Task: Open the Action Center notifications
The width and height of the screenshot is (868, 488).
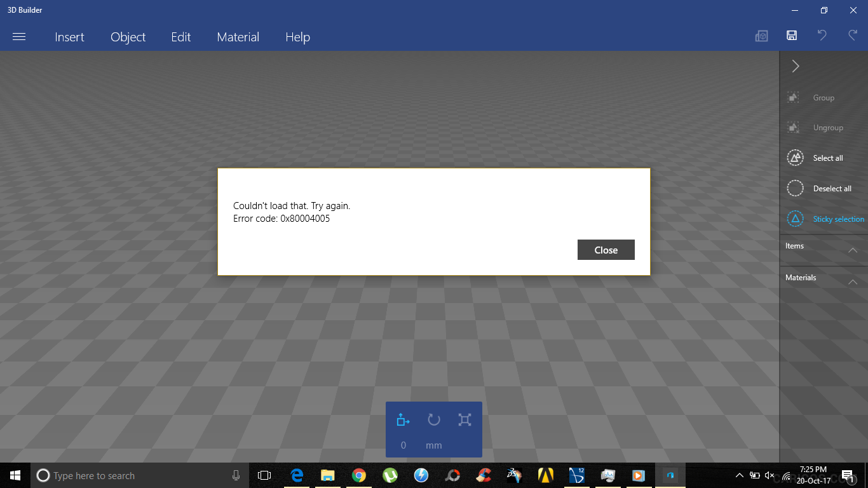Action: [848, 475]
